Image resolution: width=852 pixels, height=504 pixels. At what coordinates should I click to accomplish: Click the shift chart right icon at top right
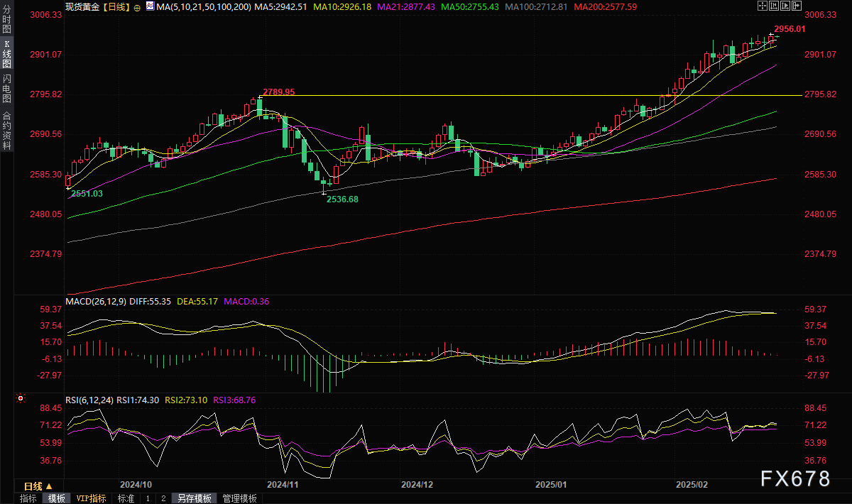(x=796, y=6)
